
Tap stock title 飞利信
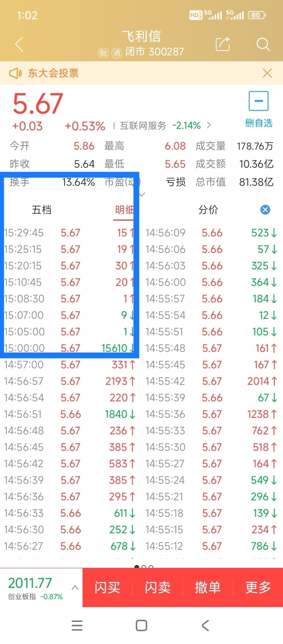pyautogui.click(x=141, y=37)
